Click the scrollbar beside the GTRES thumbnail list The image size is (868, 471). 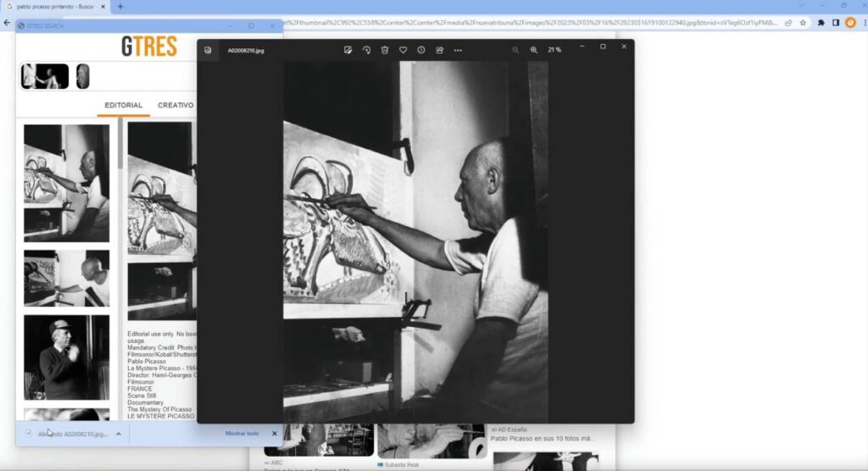120,145
